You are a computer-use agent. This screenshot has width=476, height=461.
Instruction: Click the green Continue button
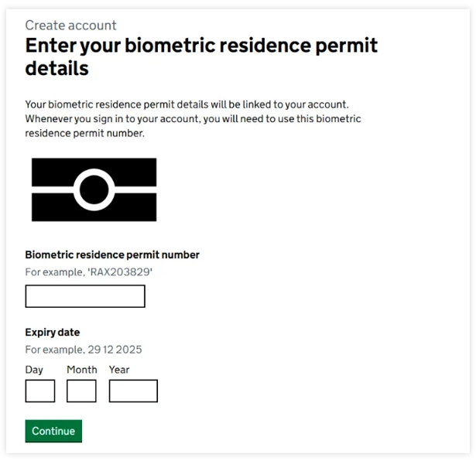tap(53, 431)
